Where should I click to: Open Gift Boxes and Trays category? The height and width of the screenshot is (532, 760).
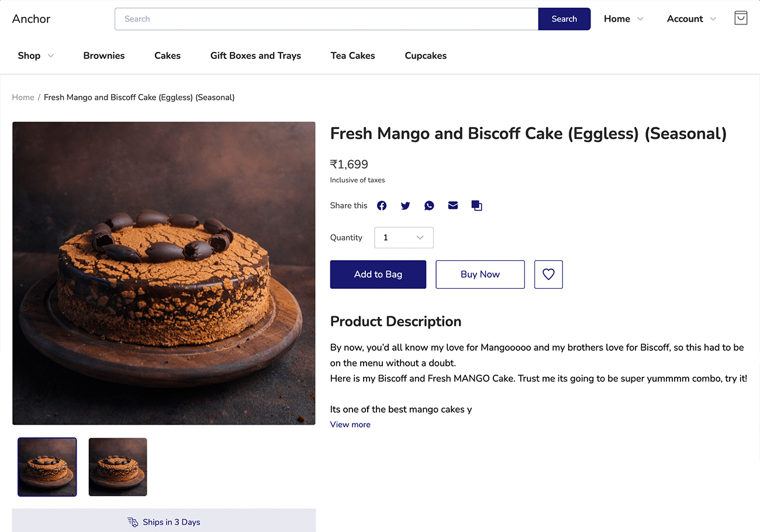(x=255, y=56)
